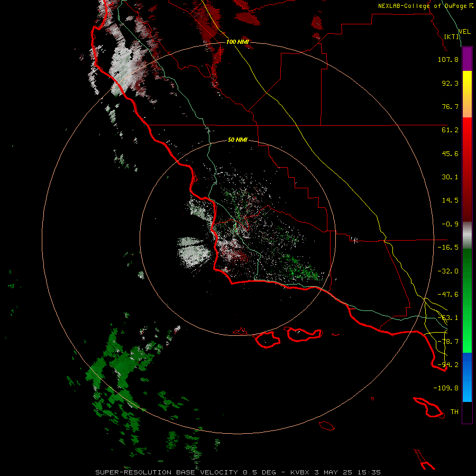Select the -78.7 legend value

point(448,342)
